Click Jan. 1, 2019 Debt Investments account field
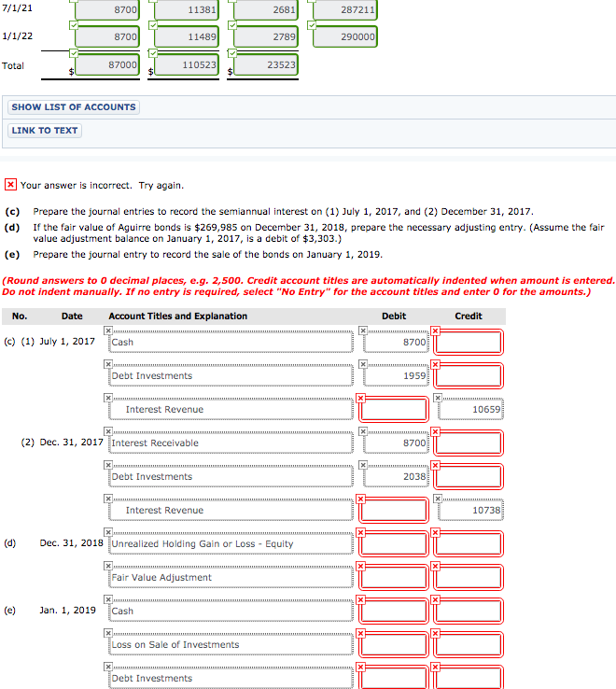 coord(231,678)
